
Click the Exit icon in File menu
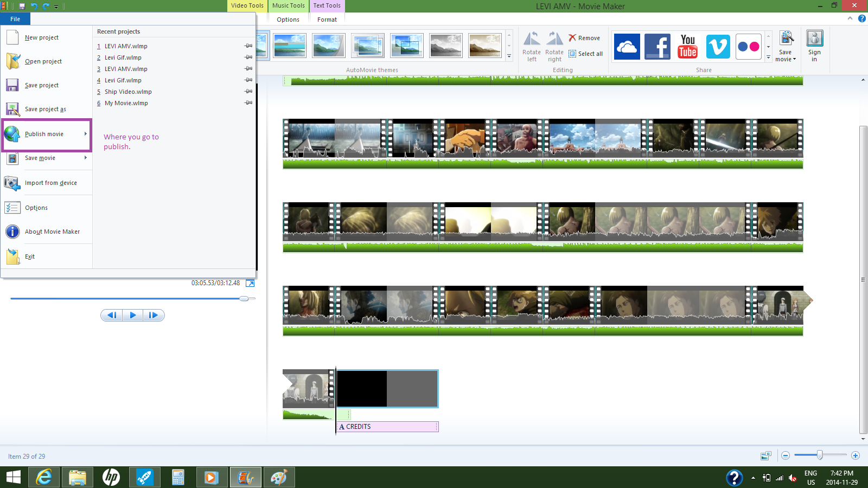click(12, 256)
